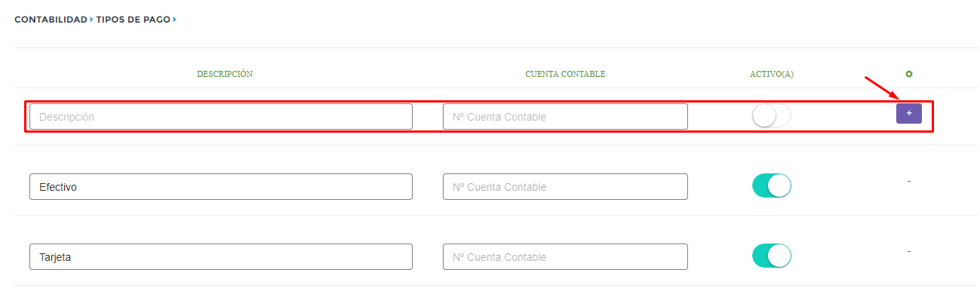980x288 pixels.
Task: Select the Efectivo description field
Action: point(221,186)
